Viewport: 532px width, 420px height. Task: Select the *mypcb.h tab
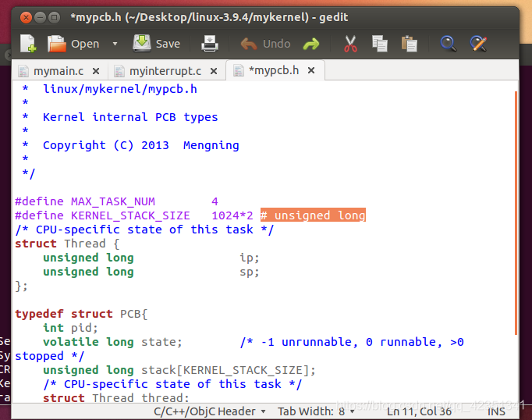tap(274, 70)
